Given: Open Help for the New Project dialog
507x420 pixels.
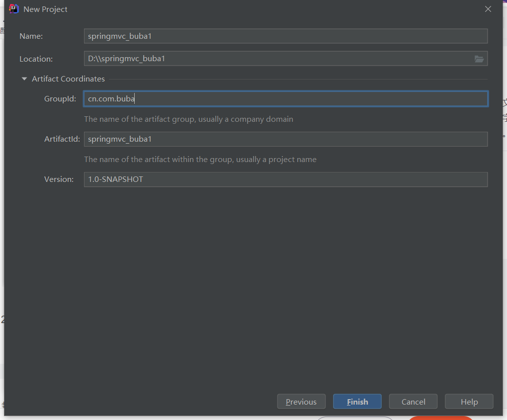Looking at the screenshot, I should (469, 401).
